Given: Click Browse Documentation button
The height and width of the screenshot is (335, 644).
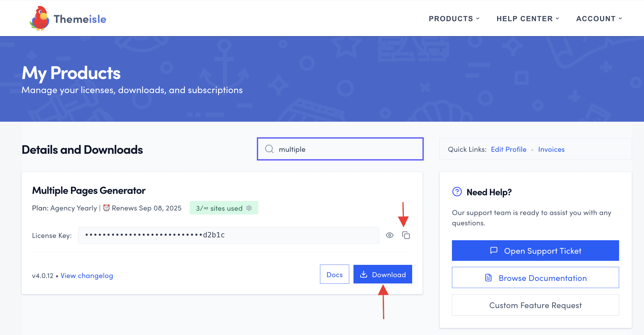Looking at the screenshot, I should click(535, 278).
